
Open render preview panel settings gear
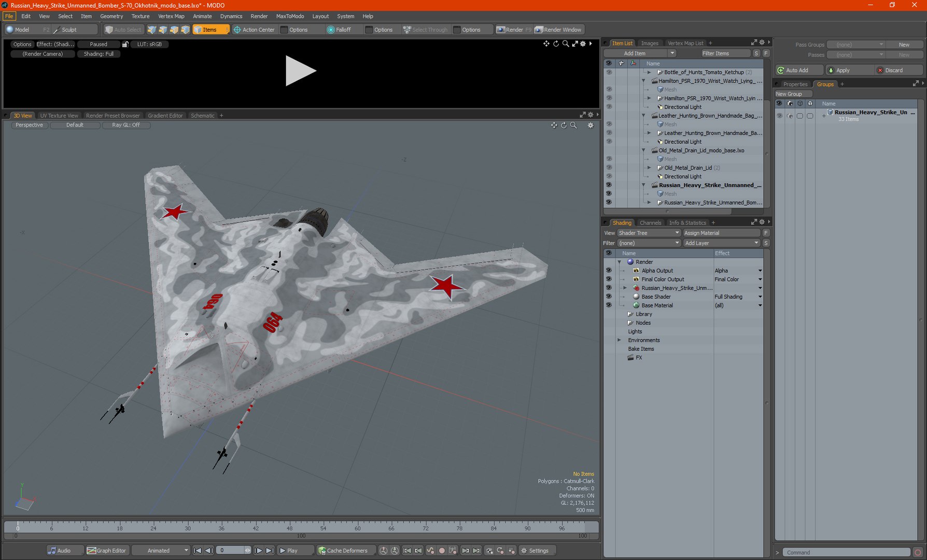pos(583,44)
